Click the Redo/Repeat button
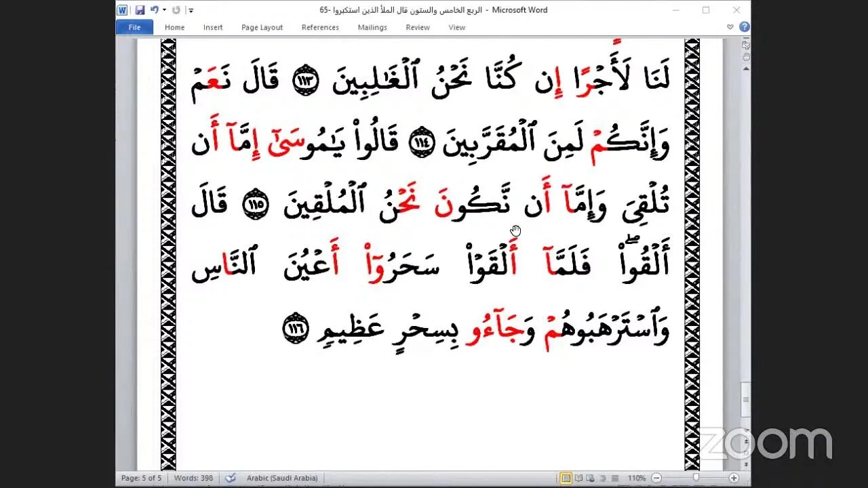 pos(176,10)
